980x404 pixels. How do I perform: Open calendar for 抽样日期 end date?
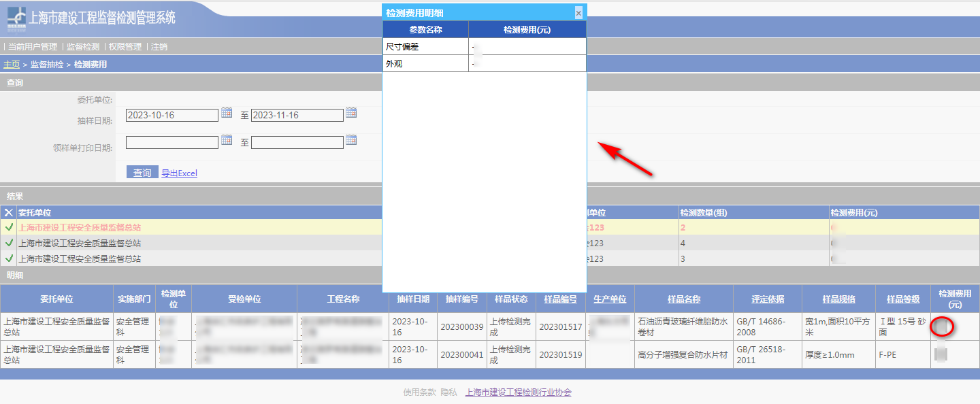(x=351, y=114)
